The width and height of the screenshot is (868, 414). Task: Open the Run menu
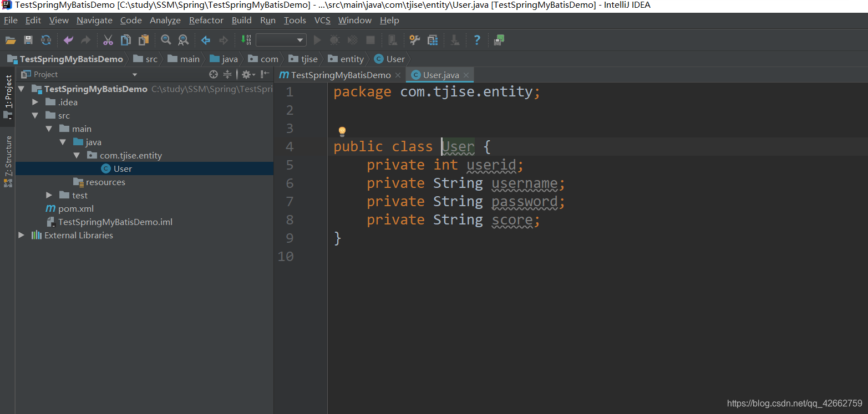[268, 21]
